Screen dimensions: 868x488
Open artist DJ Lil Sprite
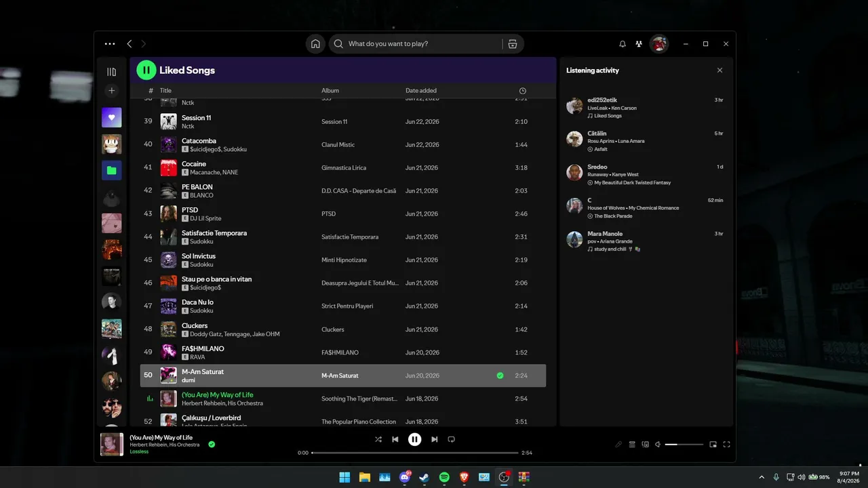coord(205,219)
